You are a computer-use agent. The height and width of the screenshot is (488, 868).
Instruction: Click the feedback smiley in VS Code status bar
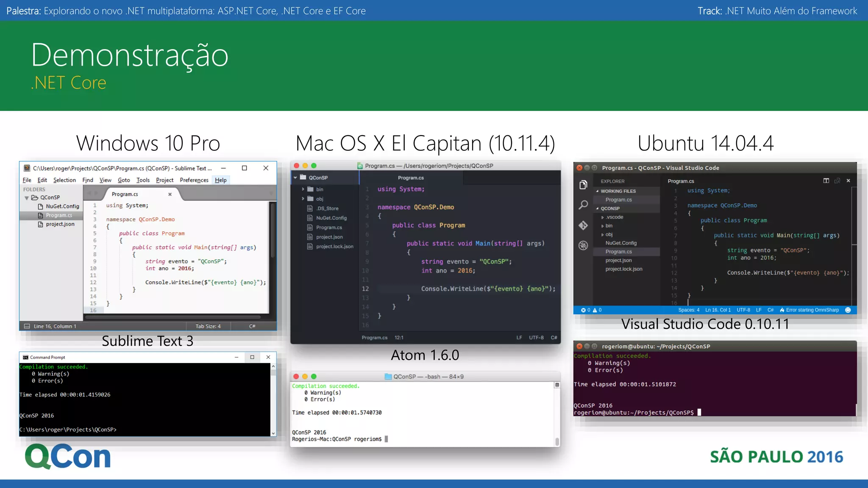pos(848,310)
